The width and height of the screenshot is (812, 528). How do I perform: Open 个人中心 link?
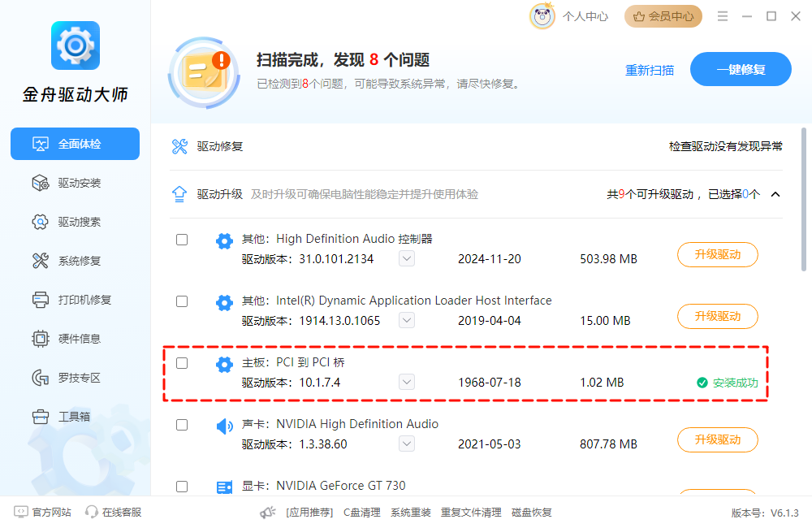point(585,16)
